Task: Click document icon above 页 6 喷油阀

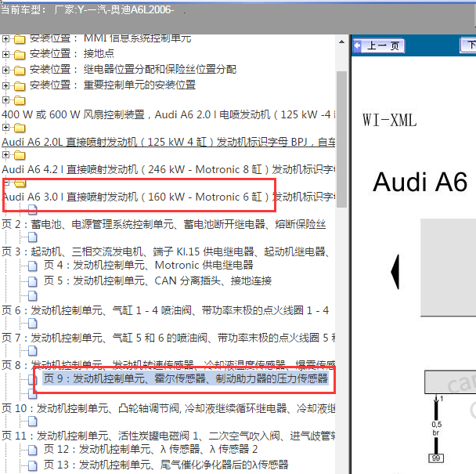Action: click(32, 295)
